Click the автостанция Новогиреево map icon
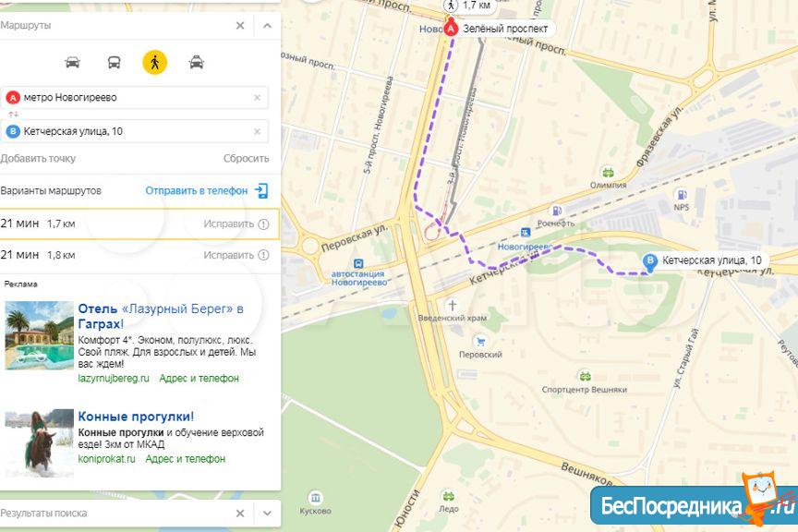 (x=358, y=264)
